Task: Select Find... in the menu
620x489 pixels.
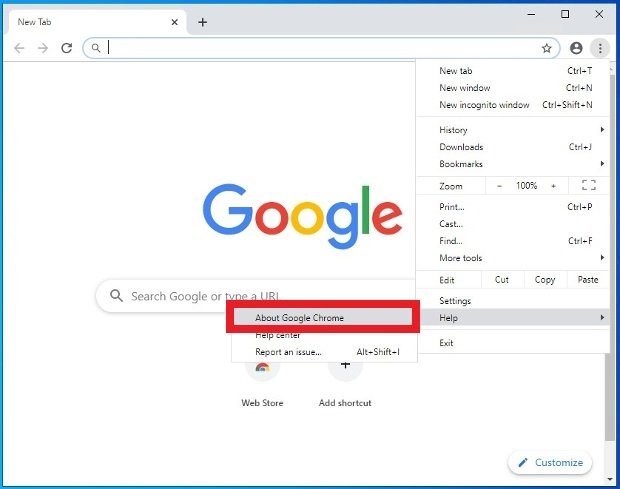Action: tap(513, 241)
